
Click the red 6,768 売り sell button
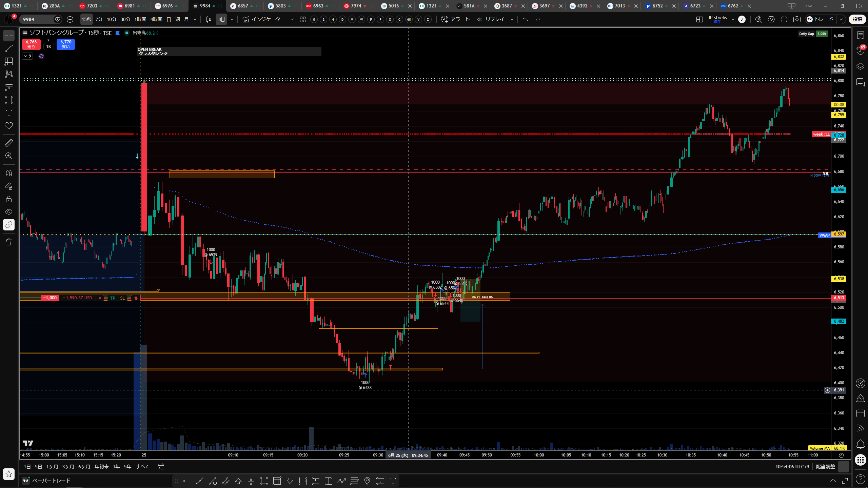pyautogui.click(x=31, y=44)
